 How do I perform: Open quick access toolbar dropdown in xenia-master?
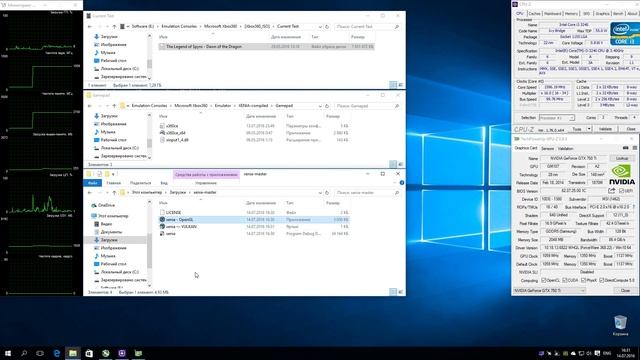point(113,174)
